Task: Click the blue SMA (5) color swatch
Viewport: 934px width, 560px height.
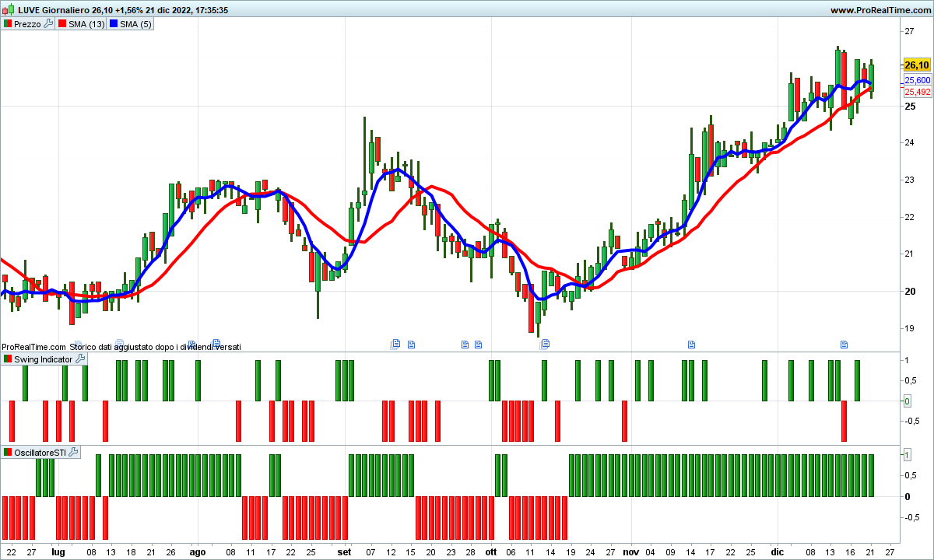Action: click(x=113, y=24)
